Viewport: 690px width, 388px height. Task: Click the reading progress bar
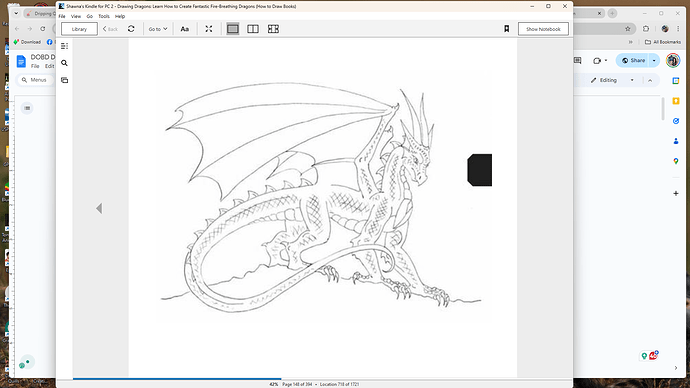click(323, 378)
